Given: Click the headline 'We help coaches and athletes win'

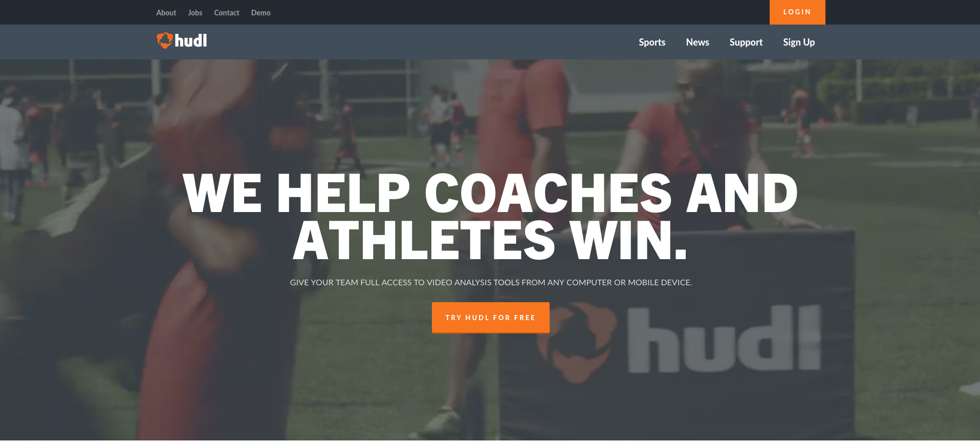Looking at the screenshot, I should [490, 216].
